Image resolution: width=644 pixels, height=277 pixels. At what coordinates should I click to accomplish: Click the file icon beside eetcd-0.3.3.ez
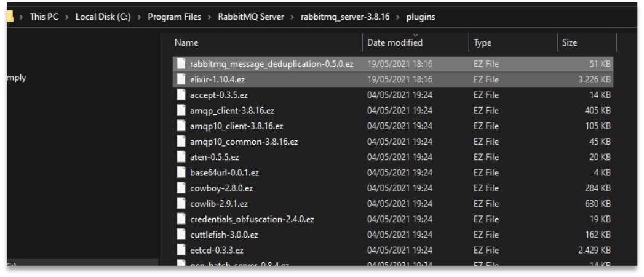(x=181, y=250)
